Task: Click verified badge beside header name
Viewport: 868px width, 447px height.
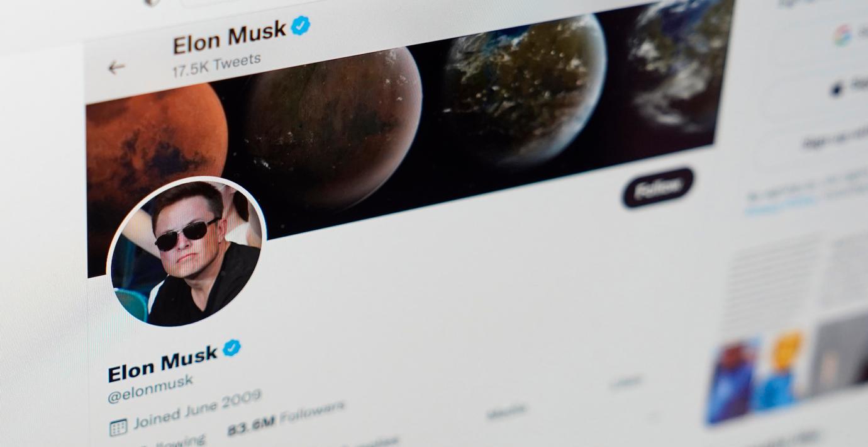Action: pos(300,25)
